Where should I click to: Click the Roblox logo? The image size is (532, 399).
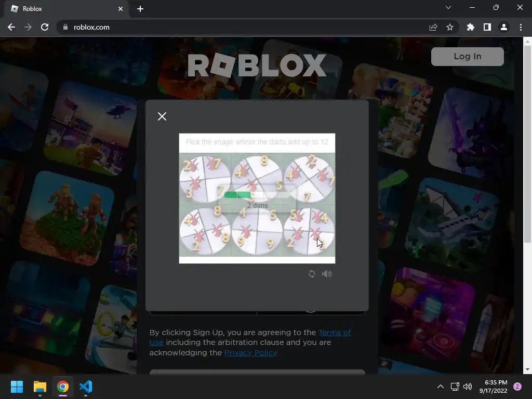pos(257,65)
